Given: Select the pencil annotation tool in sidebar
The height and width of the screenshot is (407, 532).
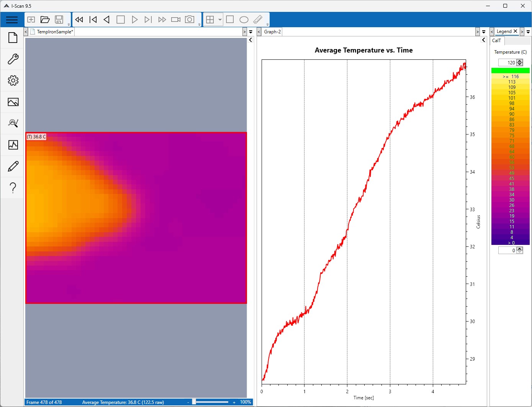Looking at the screenshot, I should click(x=13, y=166).
